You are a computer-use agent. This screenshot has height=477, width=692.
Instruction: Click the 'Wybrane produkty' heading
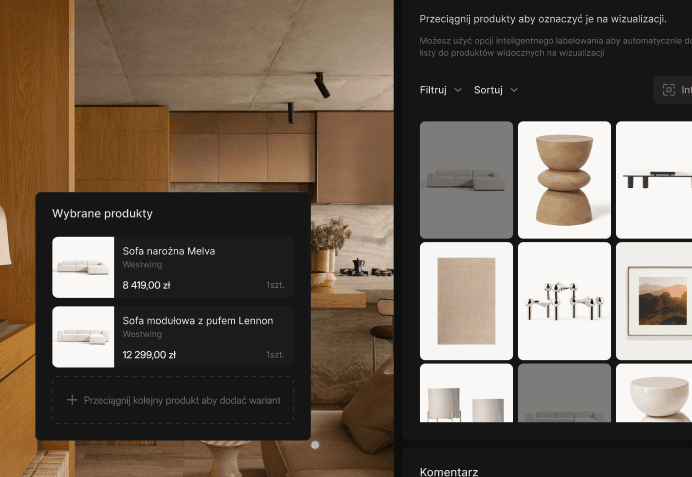point(102,214)
